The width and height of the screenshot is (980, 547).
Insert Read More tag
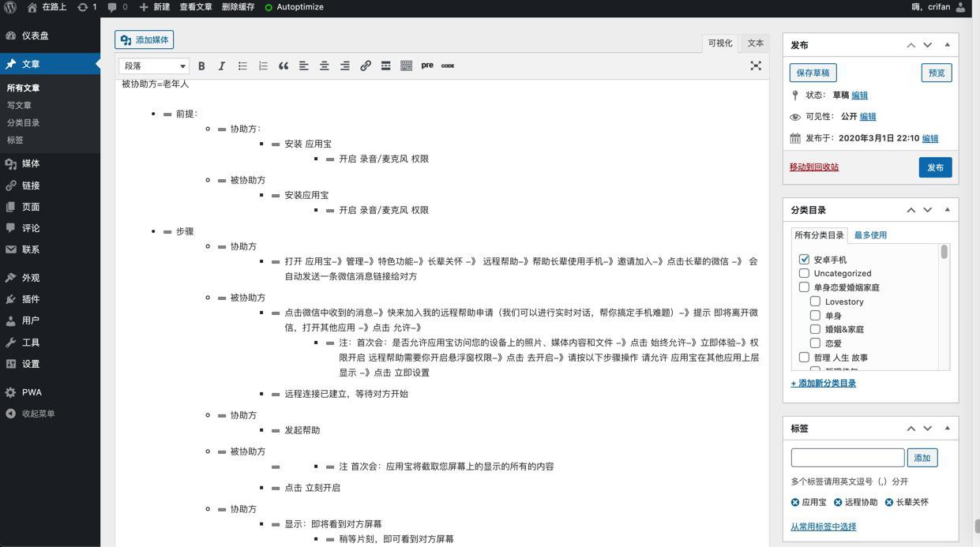(385, 66)
